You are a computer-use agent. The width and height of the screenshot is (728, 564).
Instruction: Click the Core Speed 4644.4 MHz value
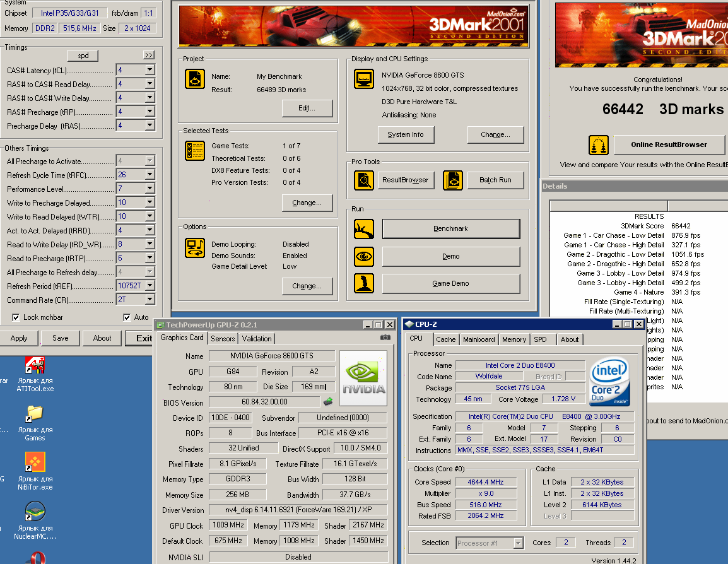click(x=486, y=482)
